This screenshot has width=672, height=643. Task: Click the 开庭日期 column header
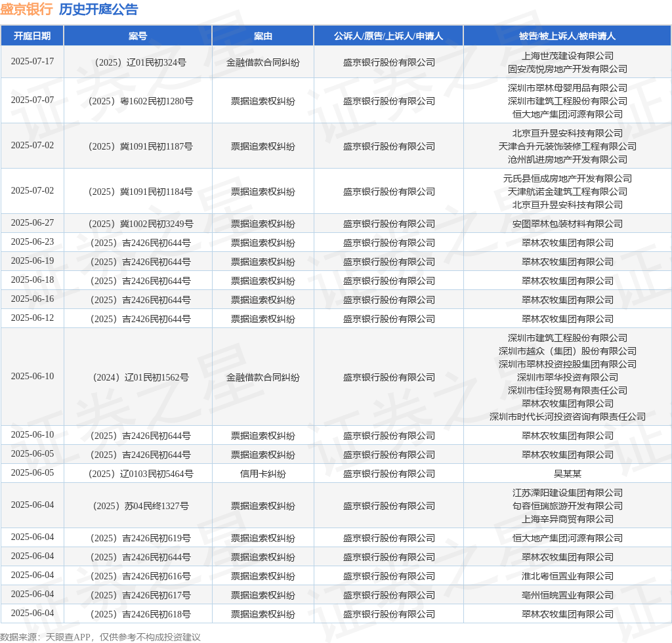[32, 36]
